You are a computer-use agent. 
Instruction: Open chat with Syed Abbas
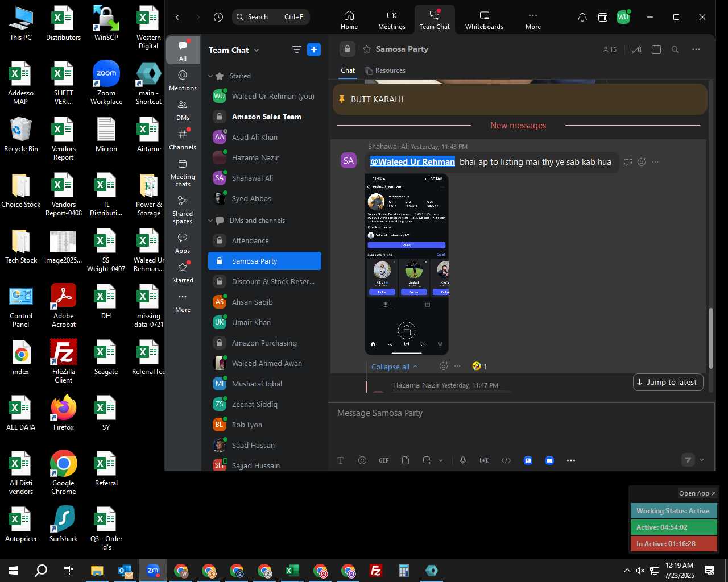[264, 198]
